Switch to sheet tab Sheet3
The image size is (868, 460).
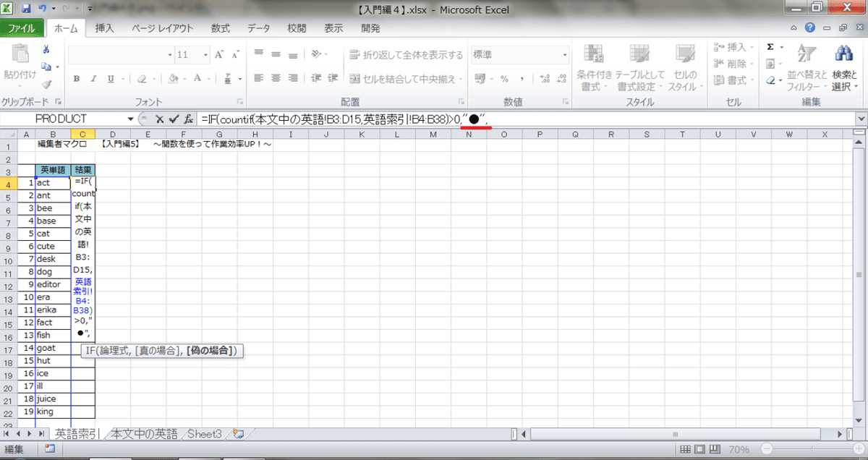point(205,434)
